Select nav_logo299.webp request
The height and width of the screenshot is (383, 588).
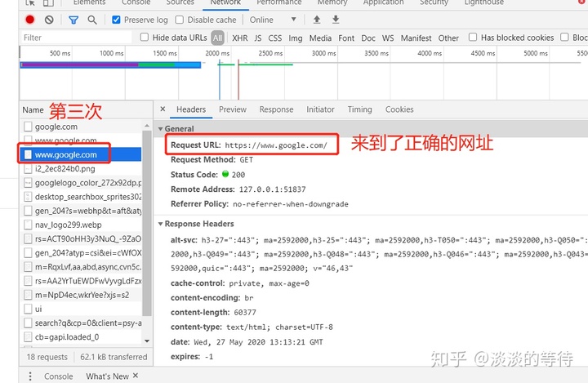tap(82, 225)
